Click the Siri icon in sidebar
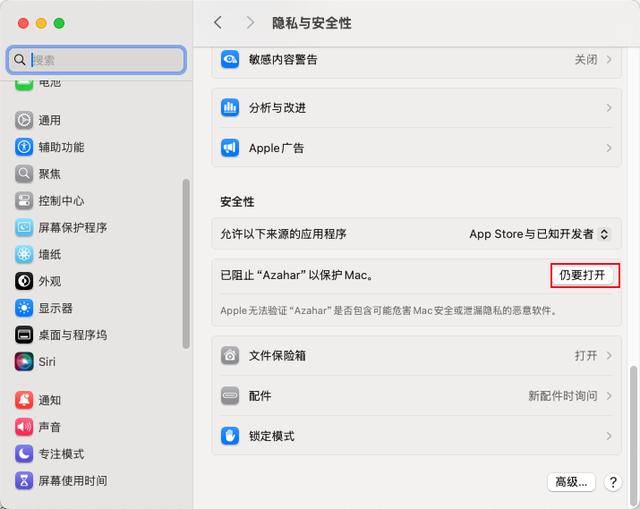Screen dimensions: 640x509 24,362
